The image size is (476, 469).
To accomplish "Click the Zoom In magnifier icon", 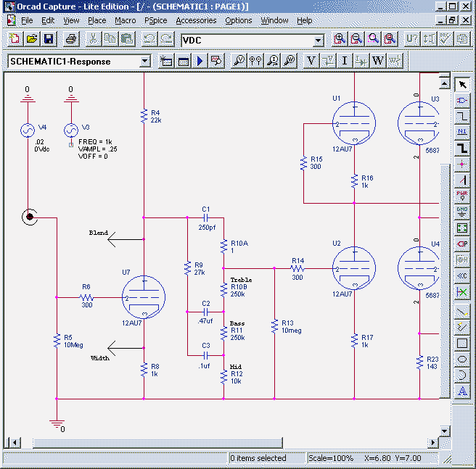I will [340, 39].
